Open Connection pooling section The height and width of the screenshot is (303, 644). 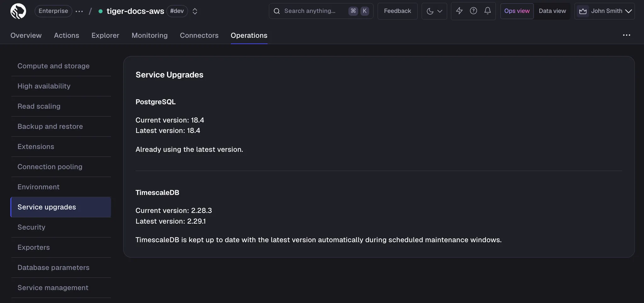coord(61,167)
